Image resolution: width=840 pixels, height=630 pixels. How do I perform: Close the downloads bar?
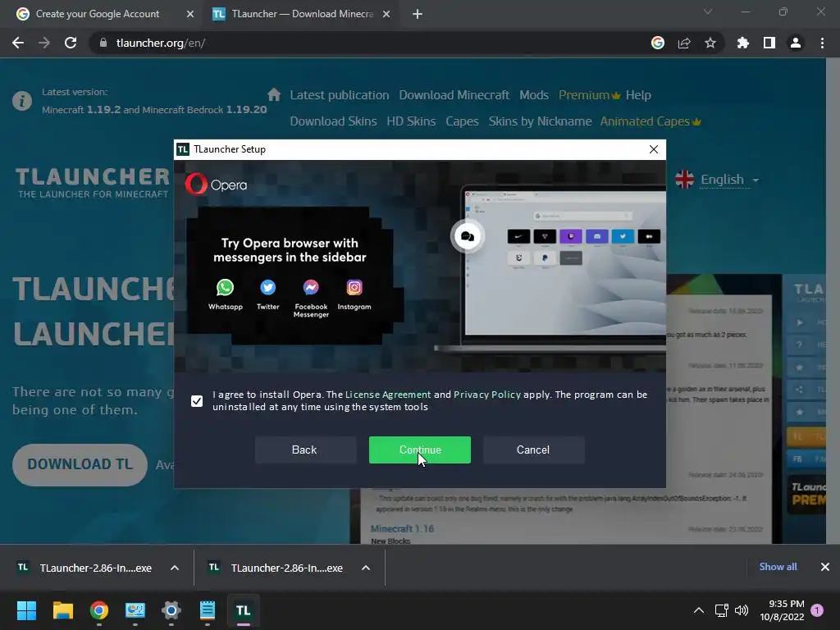pos(825,567)
